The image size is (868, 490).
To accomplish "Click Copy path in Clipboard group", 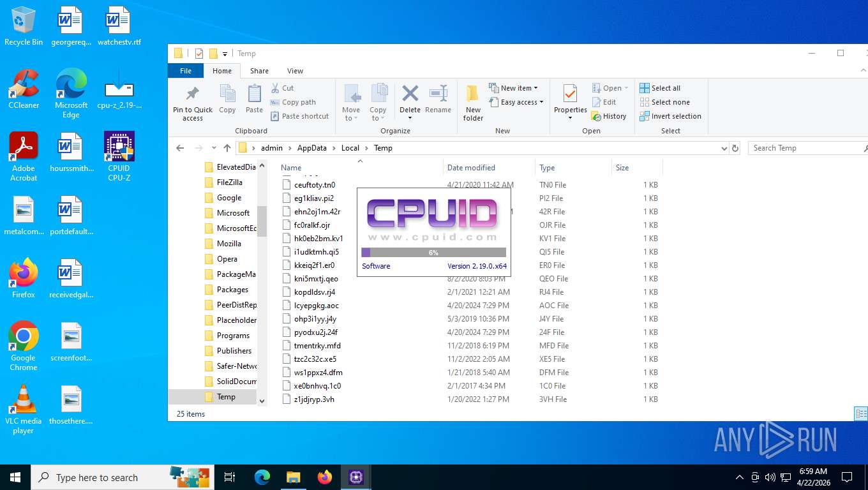I will 293,102.
